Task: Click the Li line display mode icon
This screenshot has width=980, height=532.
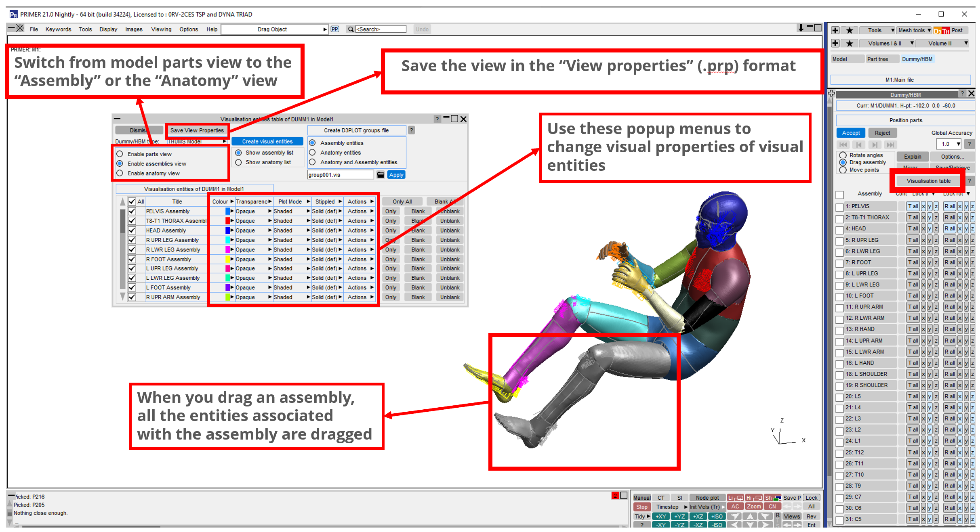Action: 736,498
